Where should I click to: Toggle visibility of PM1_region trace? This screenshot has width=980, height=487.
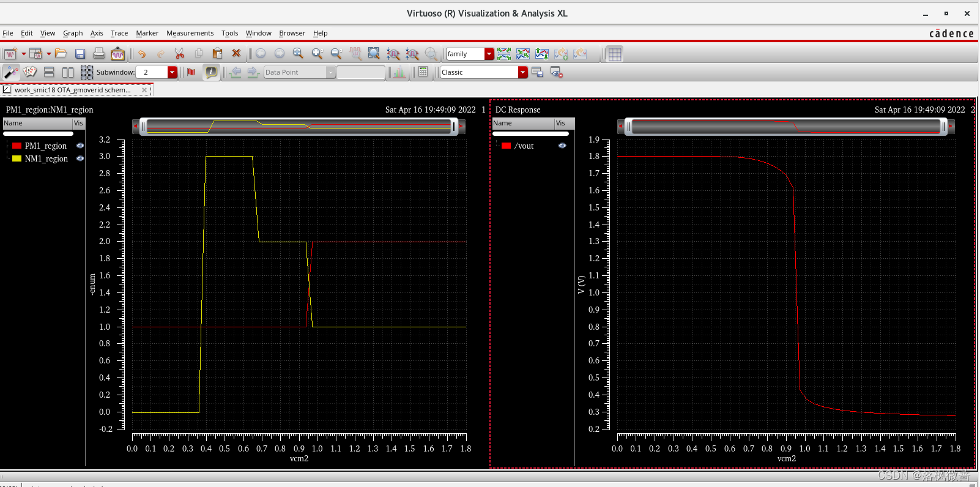tap(80, 146)
